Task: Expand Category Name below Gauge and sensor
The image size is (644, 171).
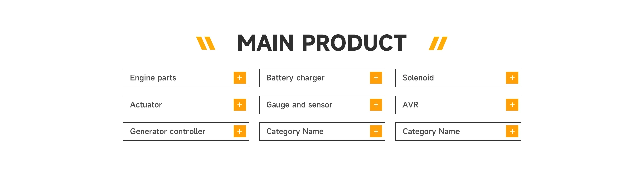Action: (x=376, y=131)
